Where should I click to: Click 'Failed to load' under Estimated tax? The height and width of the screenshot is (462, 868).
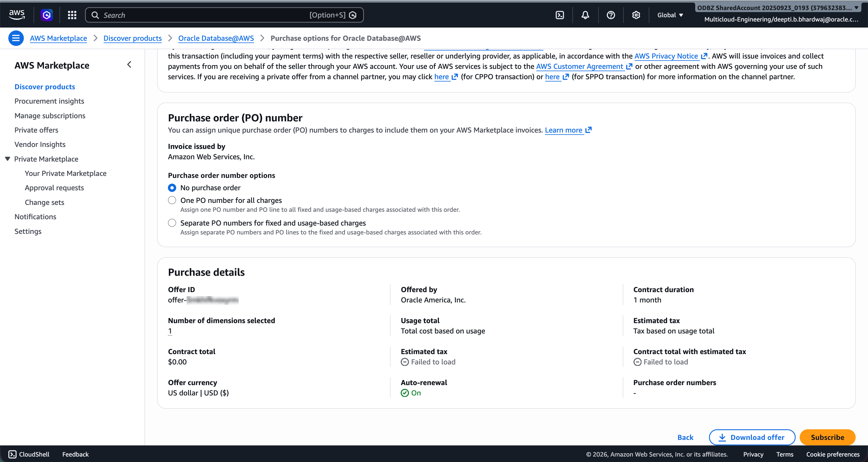(428, 362)
